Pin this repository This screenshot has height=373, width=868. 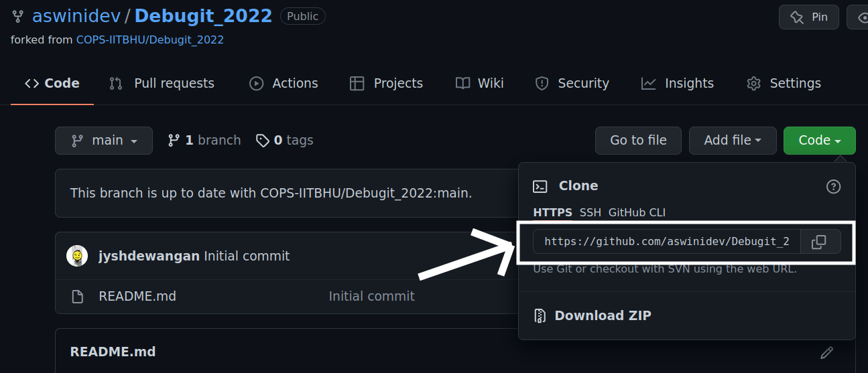pyautogui.click(x=809, y=17)
